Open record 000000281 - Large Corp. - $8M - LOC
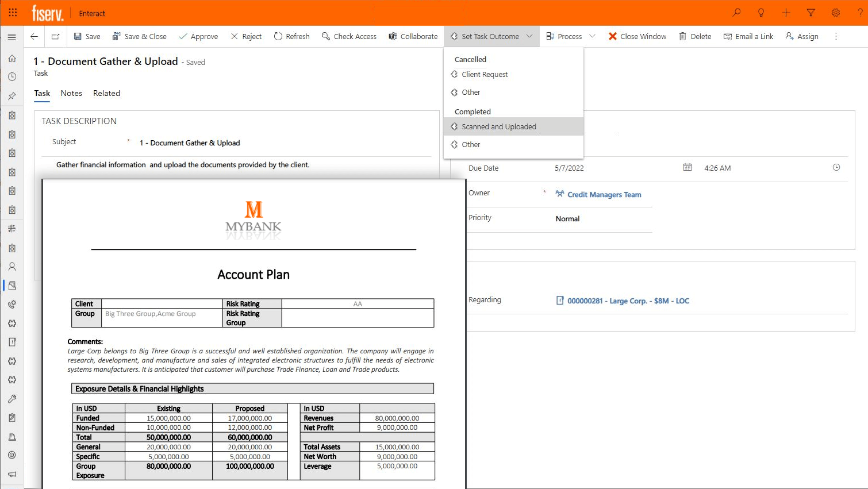This screenshot has height=489, width=868. [x=628, y=301]
